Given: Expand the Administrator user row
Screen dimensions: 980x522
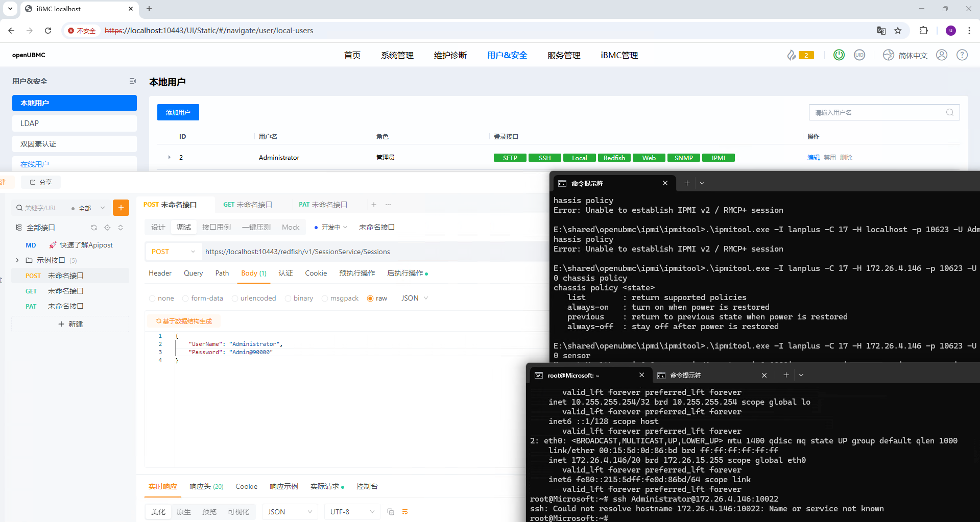Looking at the screenshot, I should (x=170, y=158).
